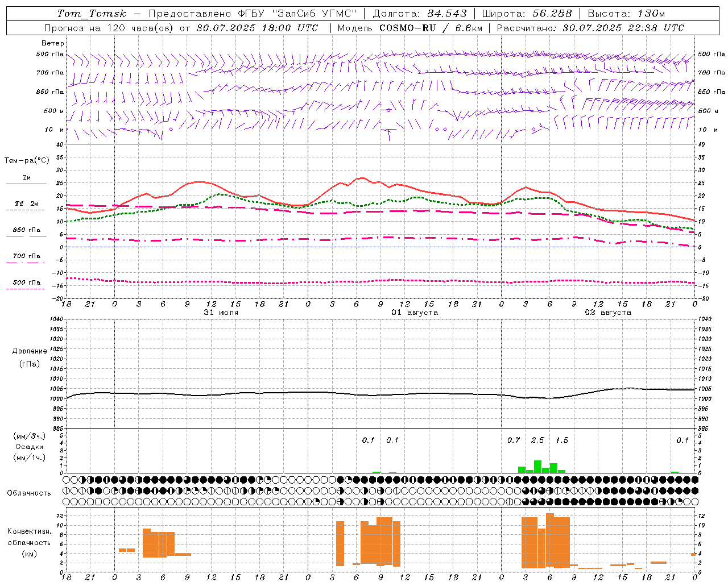Click the tallest green precipitation bar
The width and height of the screenshot is (728, 582).
(x=537, y=467)
